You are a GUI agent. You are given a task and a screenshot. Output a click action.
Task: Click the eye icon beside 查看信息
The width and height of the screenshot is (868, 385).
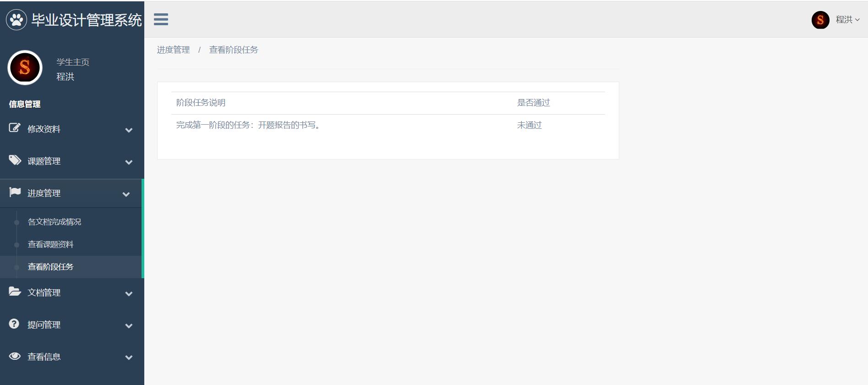point(15,356)
